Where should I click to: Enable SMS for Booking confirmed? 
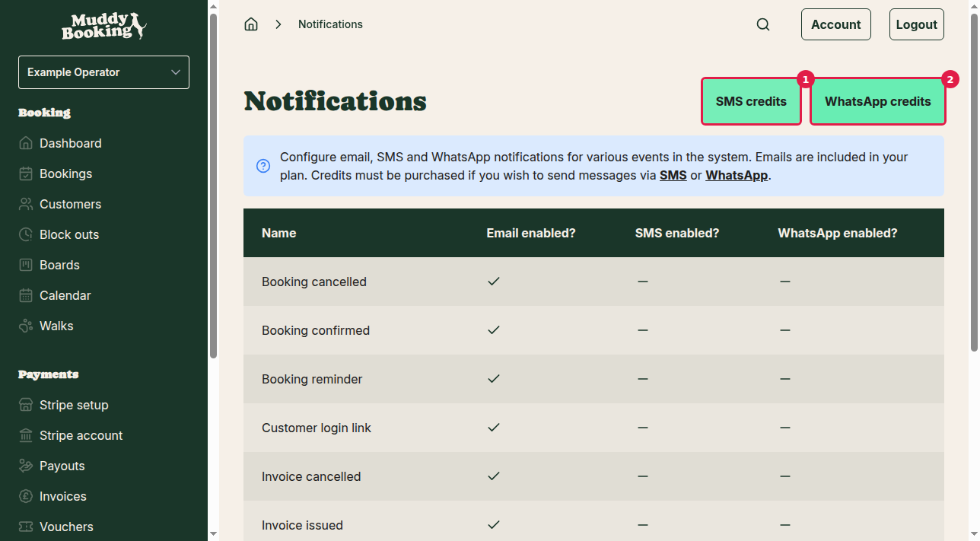pos(643,330)
